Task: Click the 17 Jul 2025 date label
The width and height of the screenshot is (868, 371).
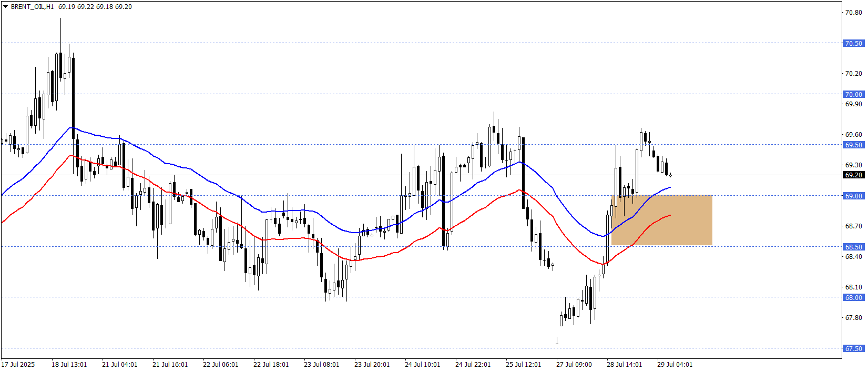Action: [x=18, y=364]
